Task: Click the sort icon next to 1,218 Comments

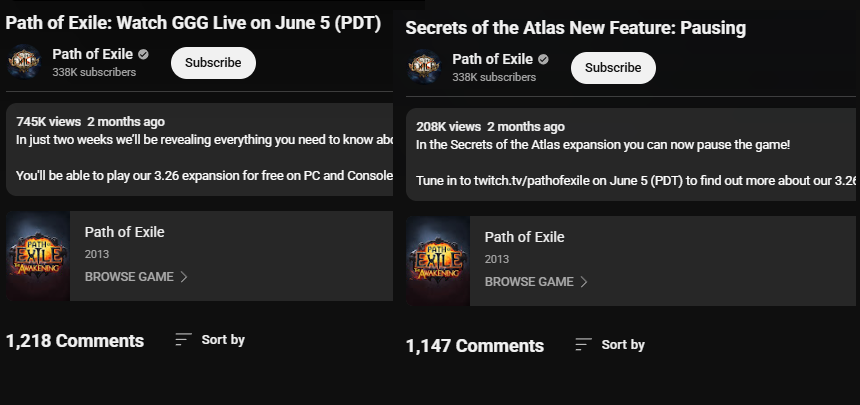Action: tap(183, 340)
